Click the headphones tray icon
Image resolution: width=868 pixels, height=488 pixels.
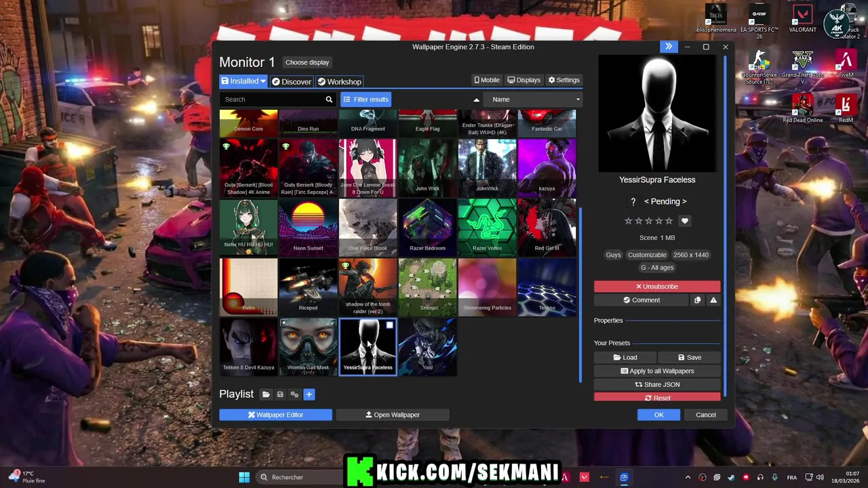[x=760, y=478]
